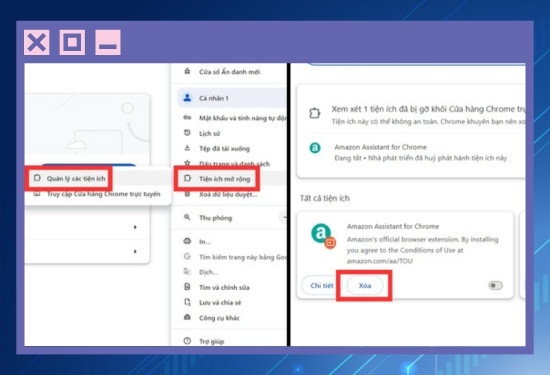The height and width of the screenshot is (375, 550).
Task: Click the puzzle icon beside 'Quản lý các tiện ích'
Action: tap(37, 178)
